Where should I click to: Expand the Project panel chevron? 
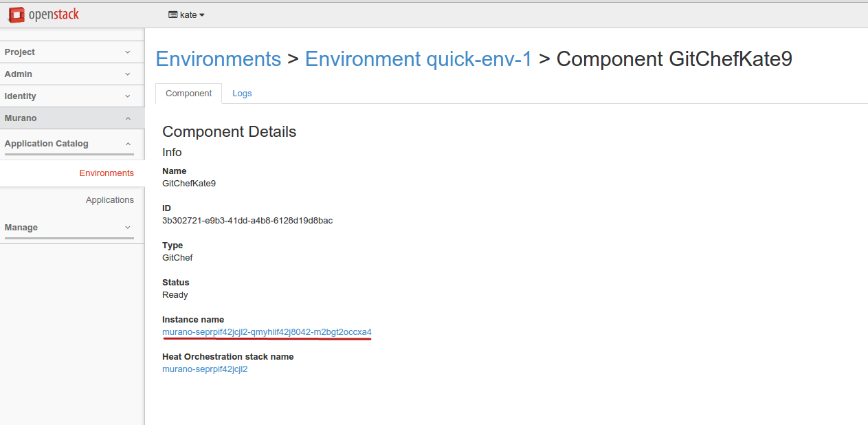128,52
